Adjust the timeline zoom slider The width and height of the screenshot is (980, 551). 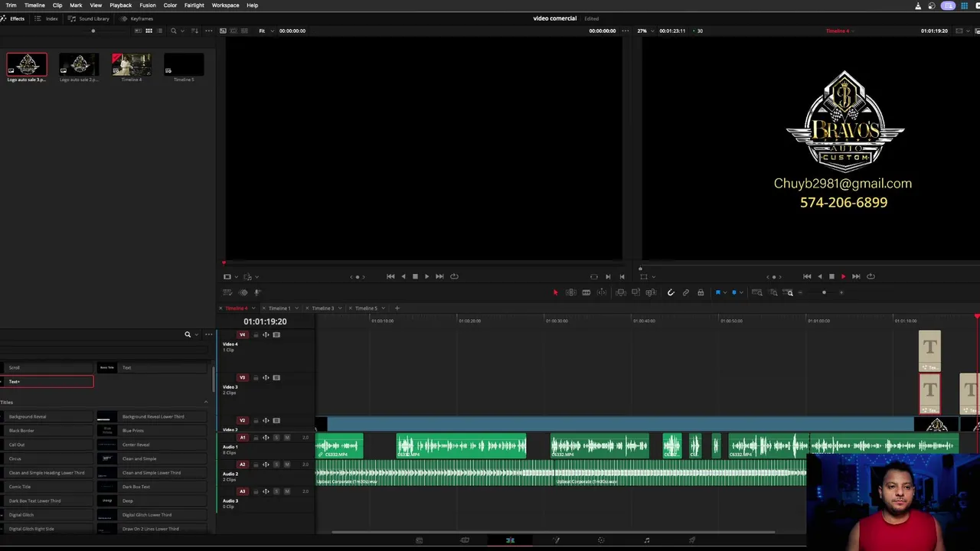(824, 292)
